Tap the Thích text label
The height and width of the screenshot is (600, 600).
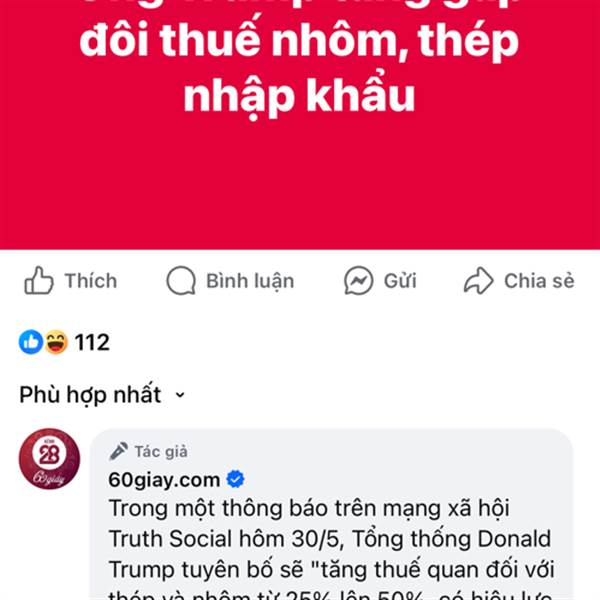(91, 281)
